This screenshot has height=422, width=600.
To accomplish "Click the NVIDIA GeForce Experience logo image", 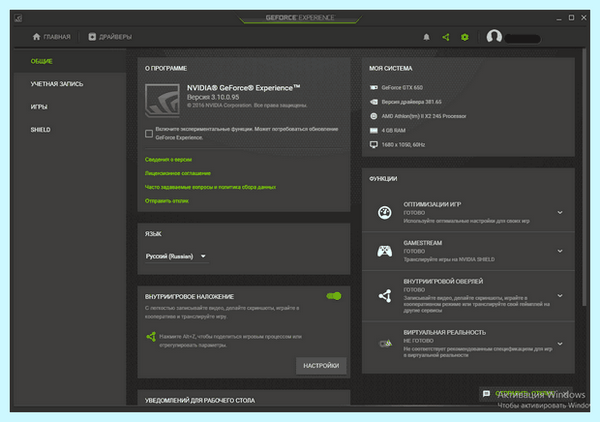I will pyautogui.click(x=162, y=100).
